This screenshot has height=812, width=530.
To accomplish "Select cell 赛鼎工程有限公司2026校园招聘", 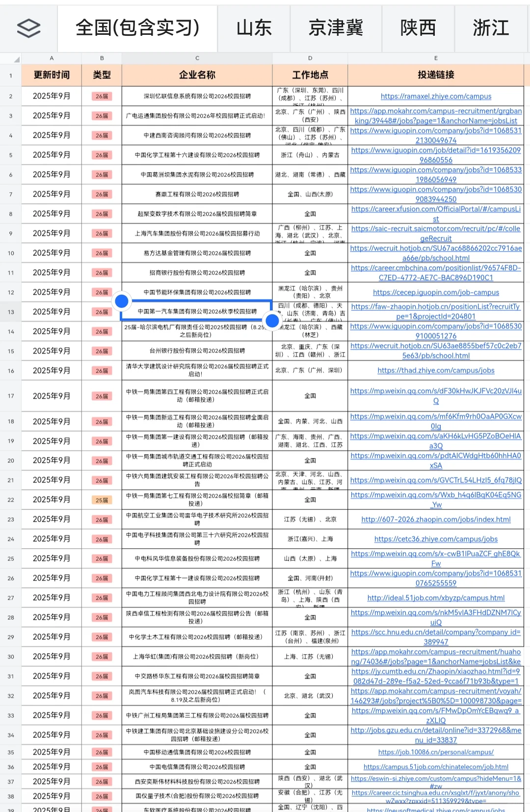I will (x=197, y=194).
